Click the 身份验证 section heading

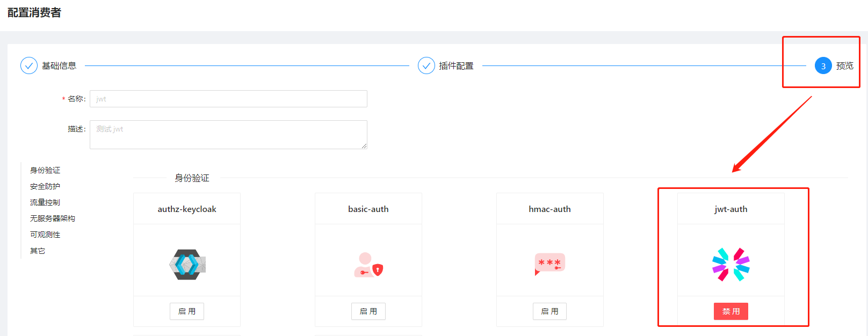pyautogui.click(x=192, y=178)
